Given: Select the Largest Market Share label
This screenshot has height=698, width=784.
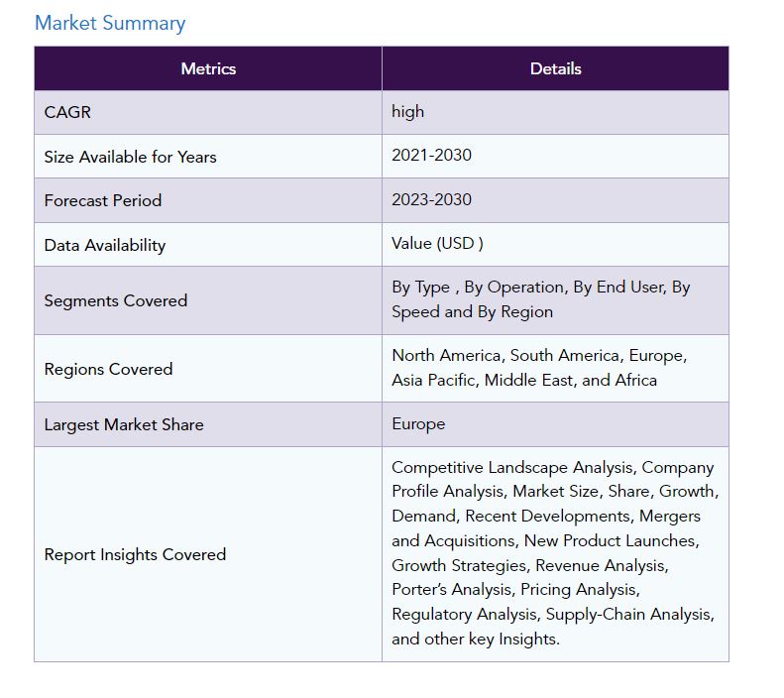Looking at the screenshot, I should pos(124,424).
